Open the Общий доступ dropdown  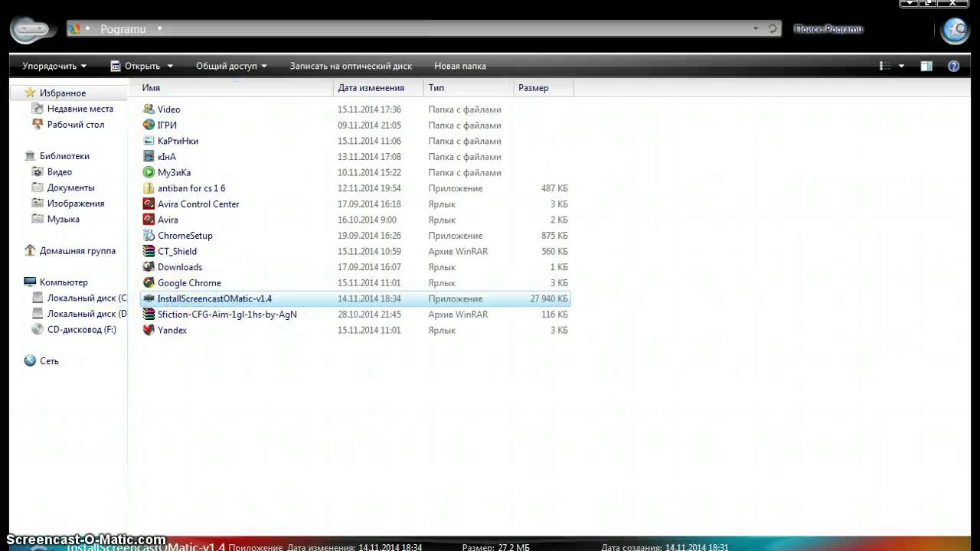tap(231, 66)
